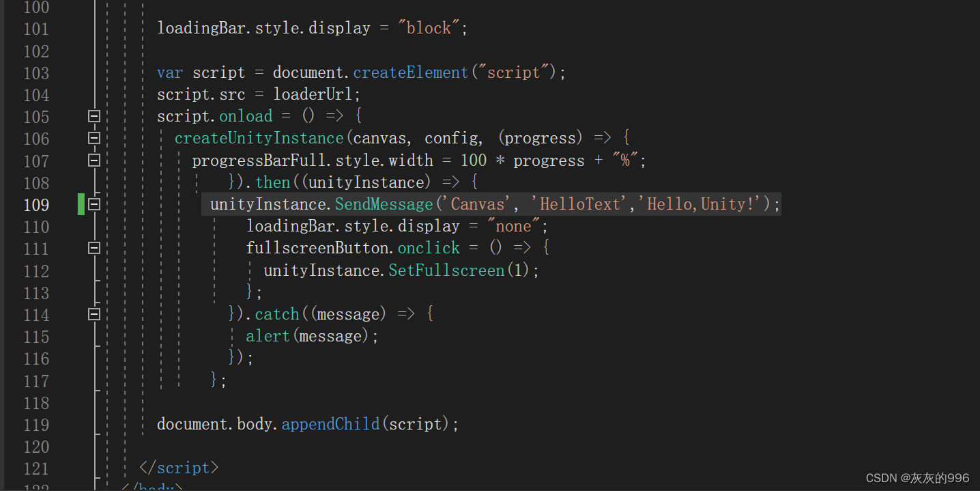This screenshot has width=980, height=491.
Task: Select line number 112 in the margin
Action: click(x=36, y=270)
